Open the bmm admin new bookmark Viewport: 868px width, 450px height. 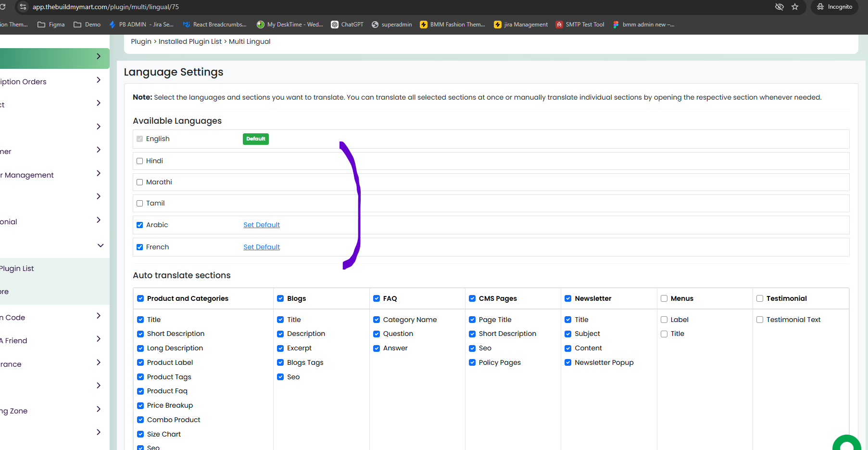[643, 25]
